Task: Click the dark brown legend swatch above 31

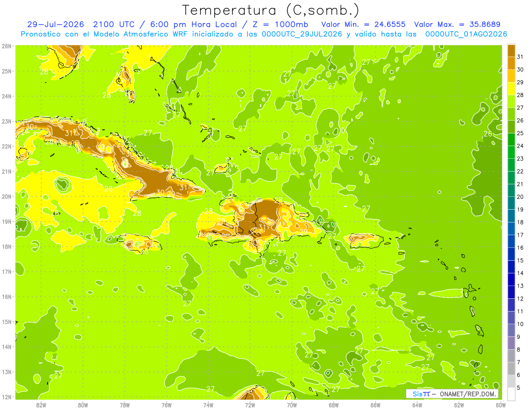Action: click(x=511, y=51)
